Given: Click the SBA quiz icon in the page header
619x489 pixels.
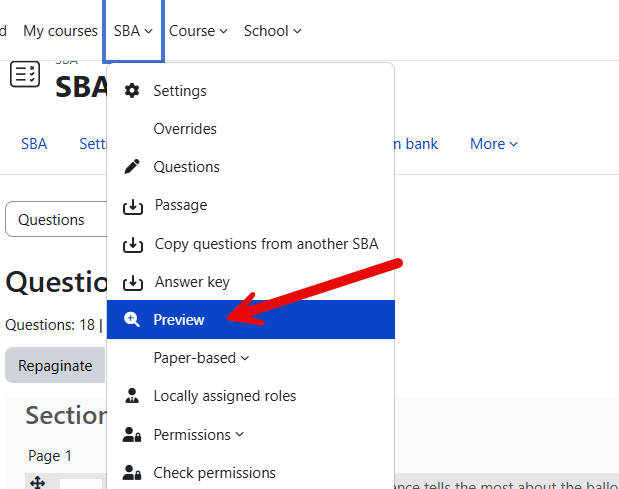Looking at the screenshot, I should point(25,75).
